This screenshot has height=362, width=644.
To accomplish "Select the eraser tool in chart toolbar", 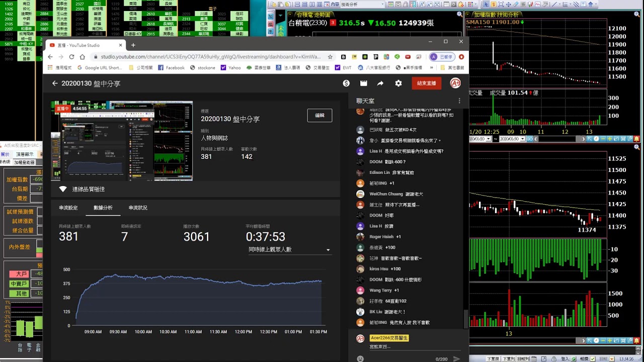I will (516, 5).
